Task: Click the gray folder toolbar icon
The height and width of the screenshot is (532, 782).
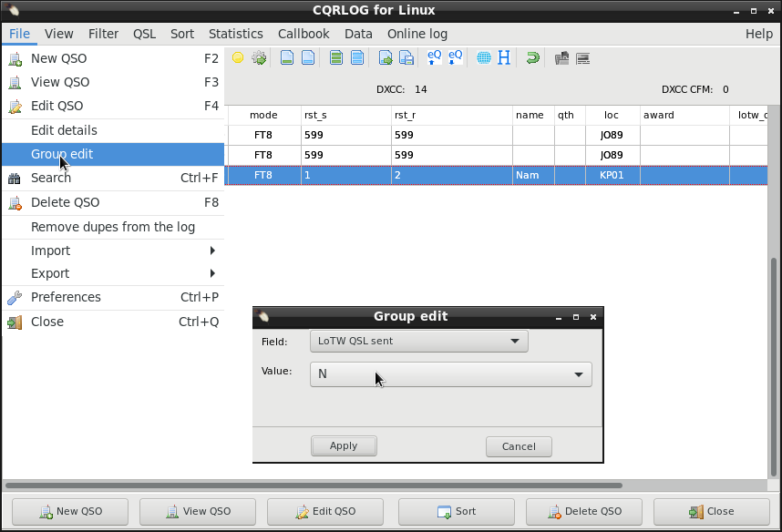Action: click(561, 58)
